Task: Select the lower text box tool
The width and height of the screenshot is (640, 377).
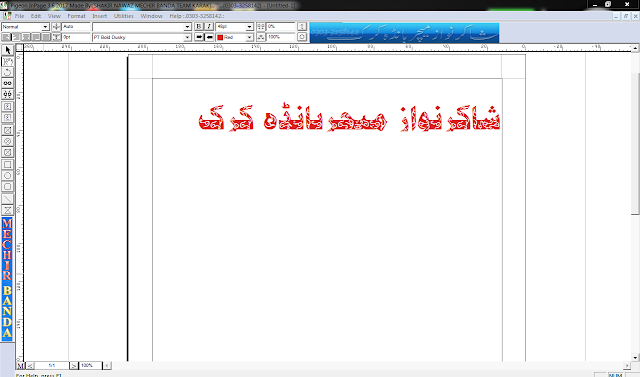Action: 7,118
